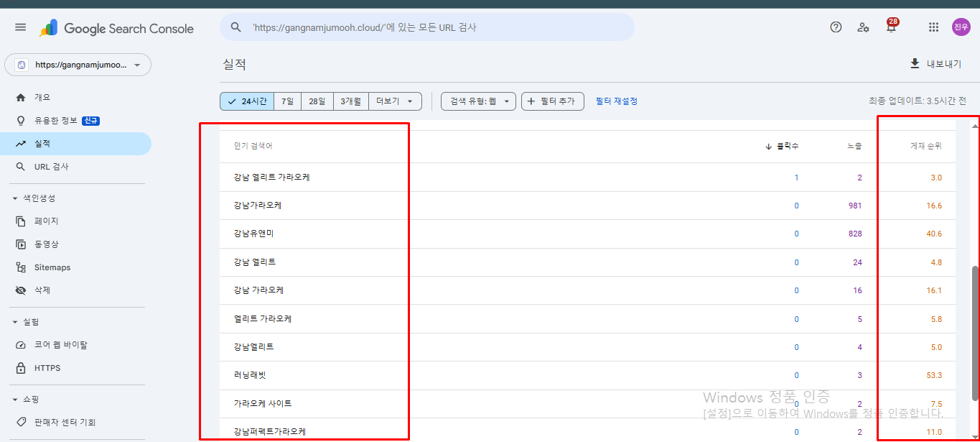Click the 진우 account avatar
This screenshot has height=442, width=980.
click(961, 27)
